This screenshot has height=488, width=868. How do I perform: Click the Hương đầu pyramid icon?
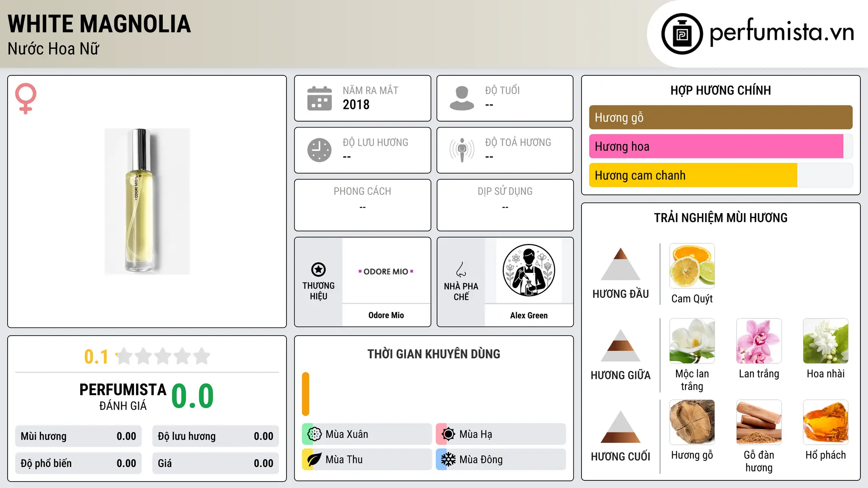point(620,264)
